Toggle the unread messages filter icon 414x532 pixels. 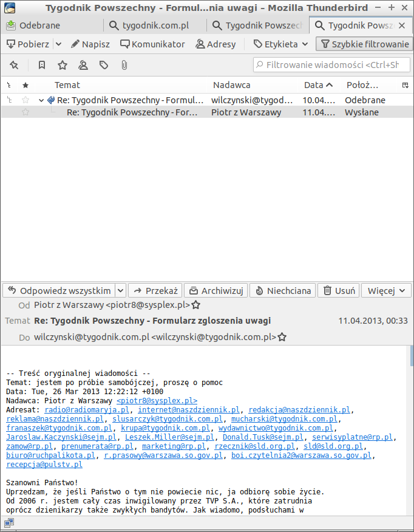(x=42, y=65)
